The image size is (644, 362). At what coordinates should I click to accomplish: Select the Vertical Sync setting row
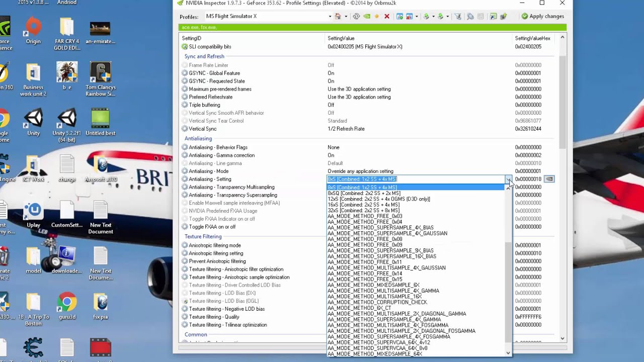coord(368,129)
